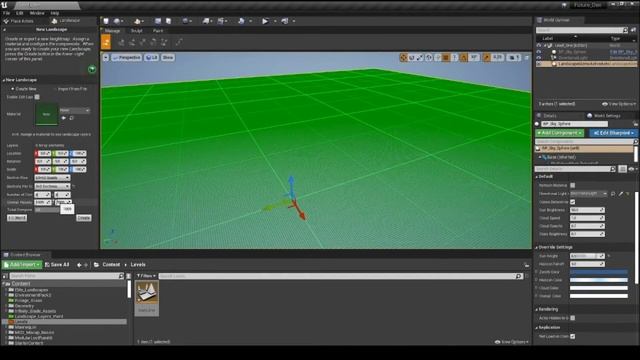The image size is (640, 360).
Task: Click the Build toolbar icon
Action: tap(241, 21)
